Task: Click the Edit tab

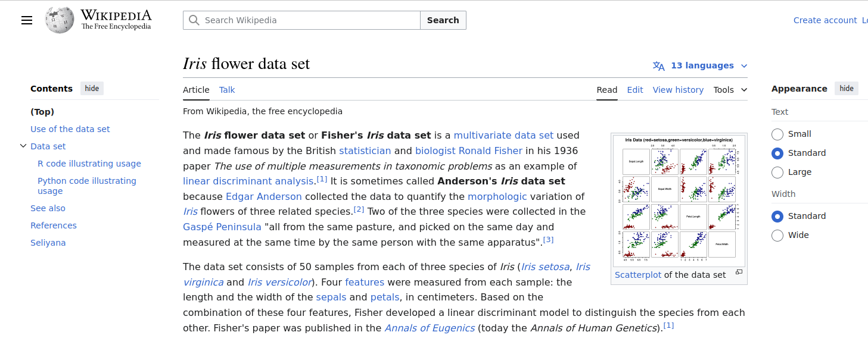Action: [635, 90]
